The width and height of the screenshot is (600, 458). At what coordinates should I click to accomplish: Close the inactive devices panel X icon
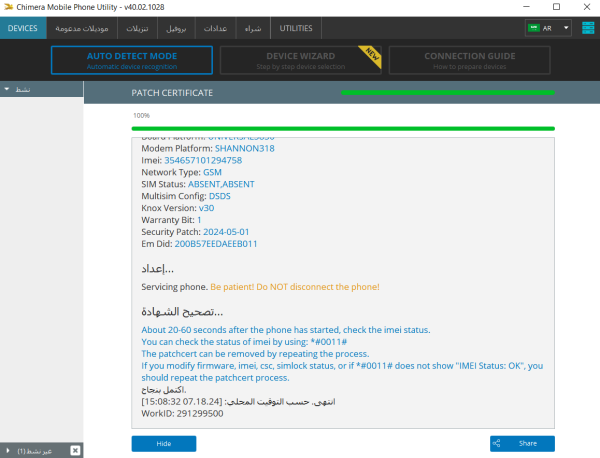[x=75, y=451]
